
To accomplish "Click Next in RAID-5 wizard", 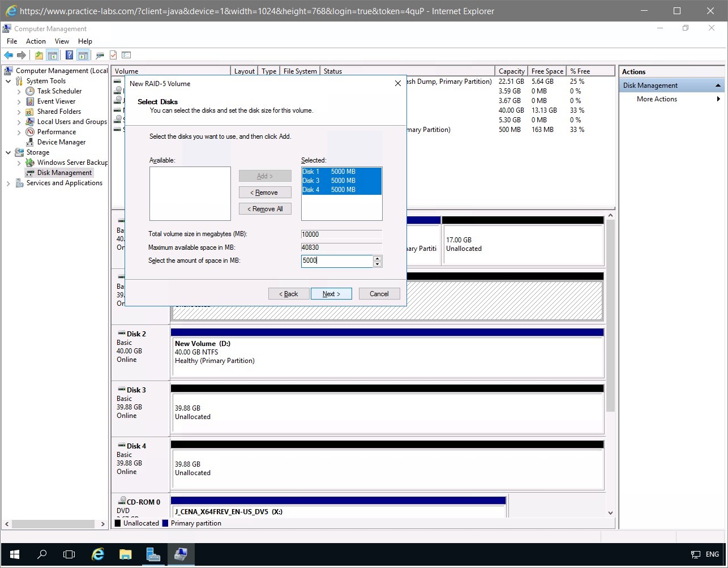I will [x=331, y=294].
